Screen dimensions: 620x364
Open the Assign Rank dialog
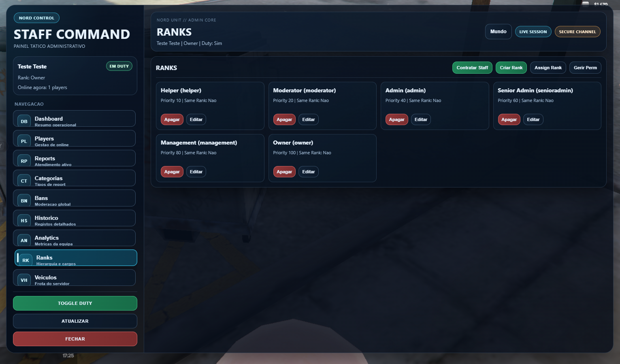coord(548,68)
